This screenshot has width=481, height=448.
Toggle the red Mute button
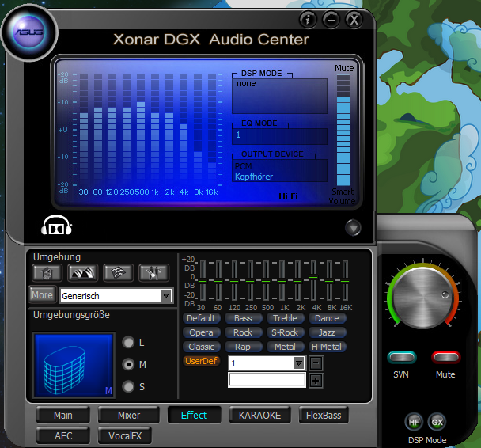tap(445, 357)
